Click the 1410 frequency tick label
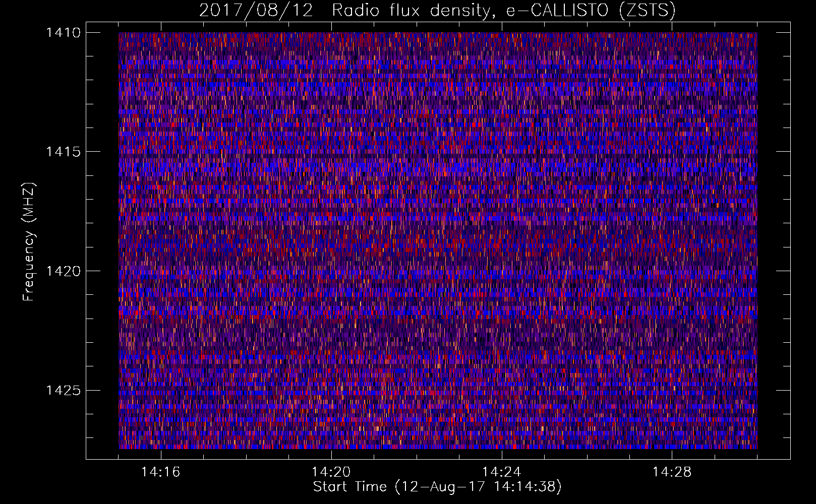Screen dimensions: 816x504 point(63,33)
